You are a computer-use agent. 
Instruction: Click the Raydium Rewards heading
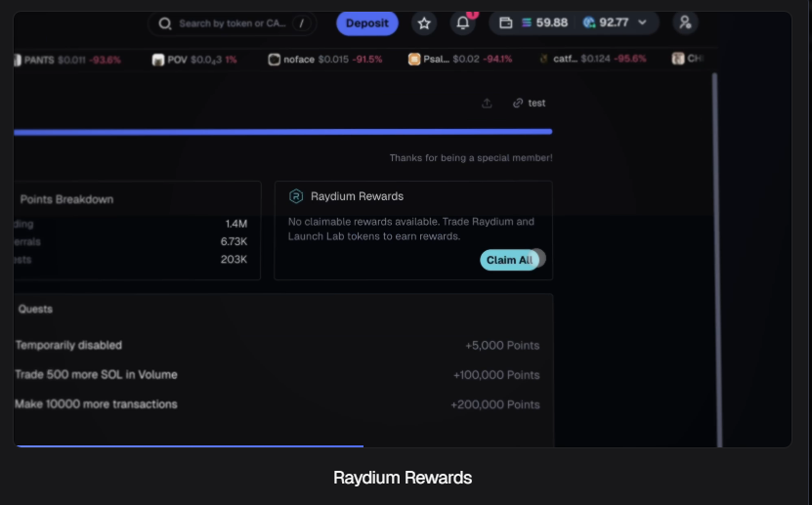tap(357, 196)
